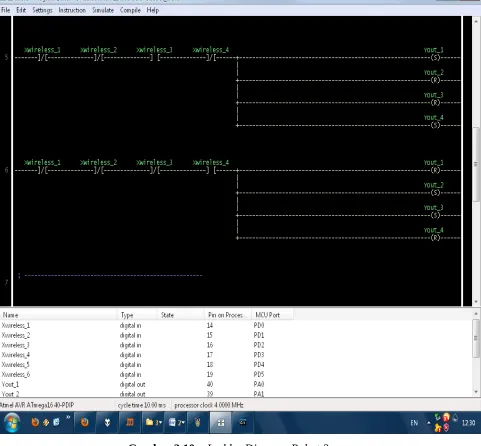Open the Compile menu
The image size is (481, 446).
(x=130, y=10)
